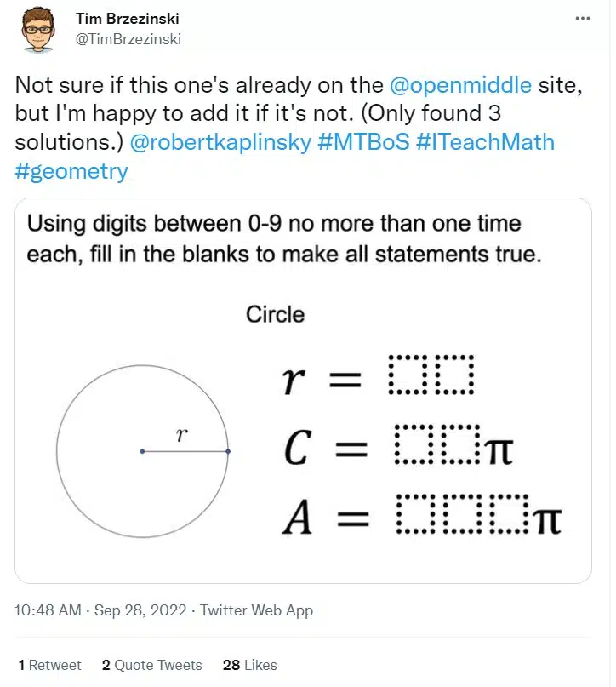Open the #geometry hashtag

coord(71,171)
